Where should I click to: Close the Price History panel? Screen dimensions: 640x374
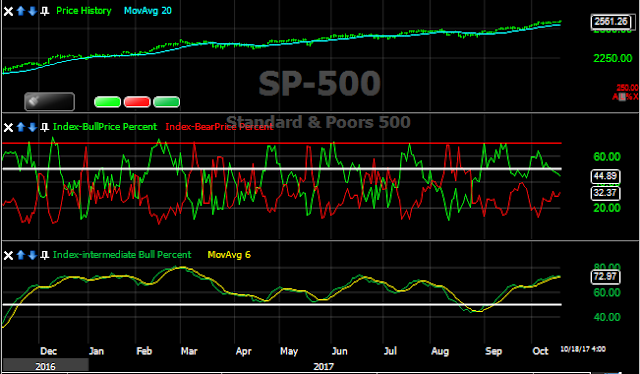(x=8, y=11)
